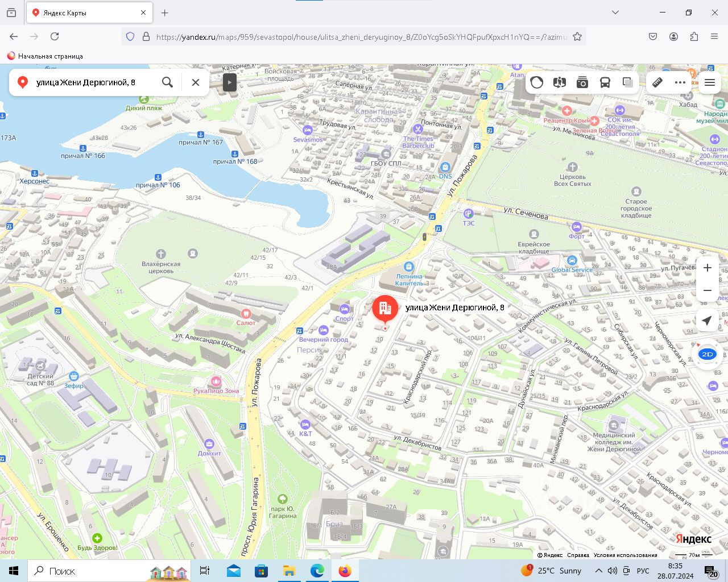728x582 pixels.
Task: Click the © Яндекс footer link
Action: 550,555
